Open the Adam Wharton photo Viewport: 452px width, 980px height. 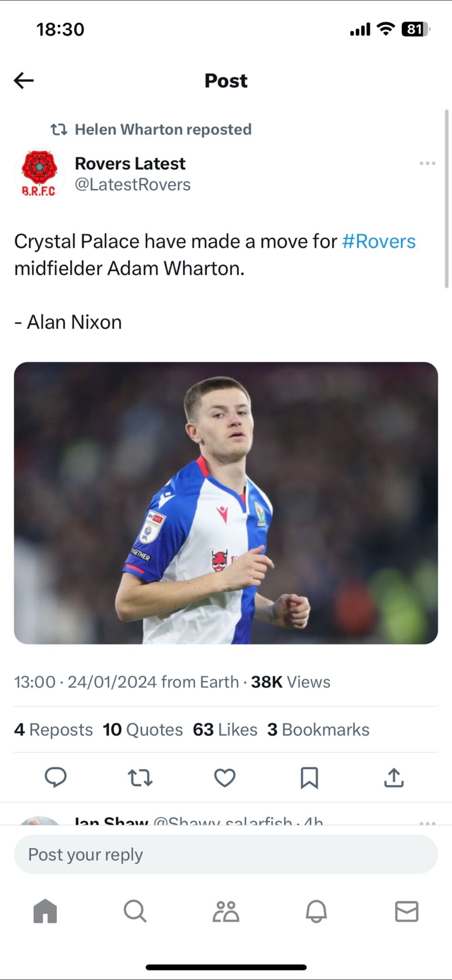pyautogui.click(x=226, y=503)
